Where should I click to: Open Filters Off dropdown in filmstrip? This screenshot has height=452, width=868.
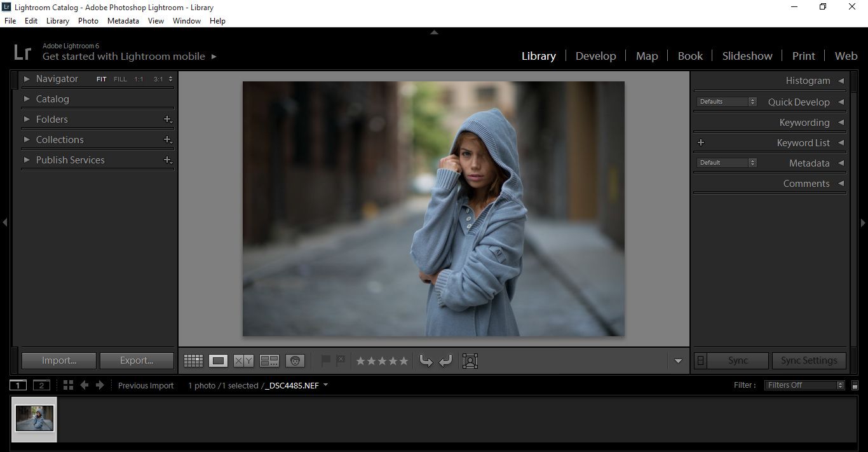(804, 385)
